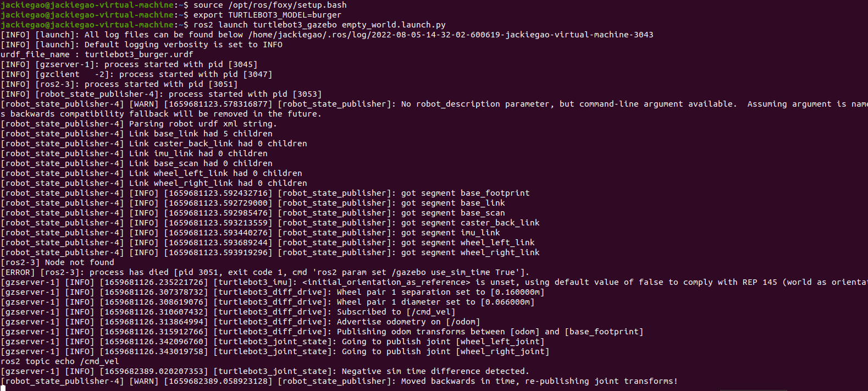Click the 'export TURTLEBOT3_MODEL=burger' command text

coord(267,15)
